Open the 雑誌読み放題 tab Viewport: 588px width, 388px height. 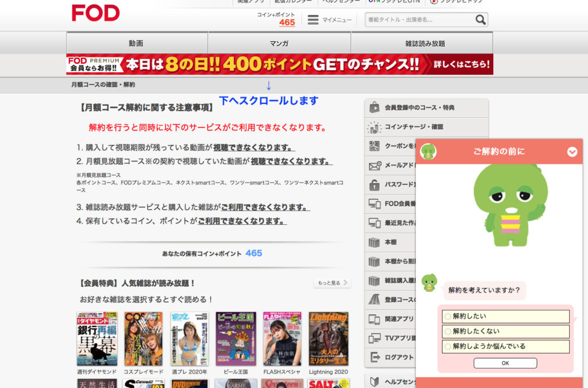click(x=422, y=43)
